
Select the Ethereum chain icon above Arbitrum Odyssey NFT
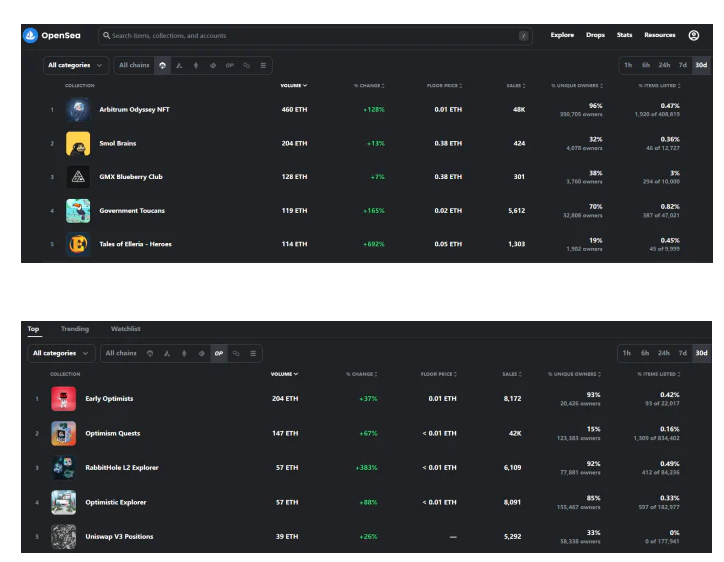196,66
